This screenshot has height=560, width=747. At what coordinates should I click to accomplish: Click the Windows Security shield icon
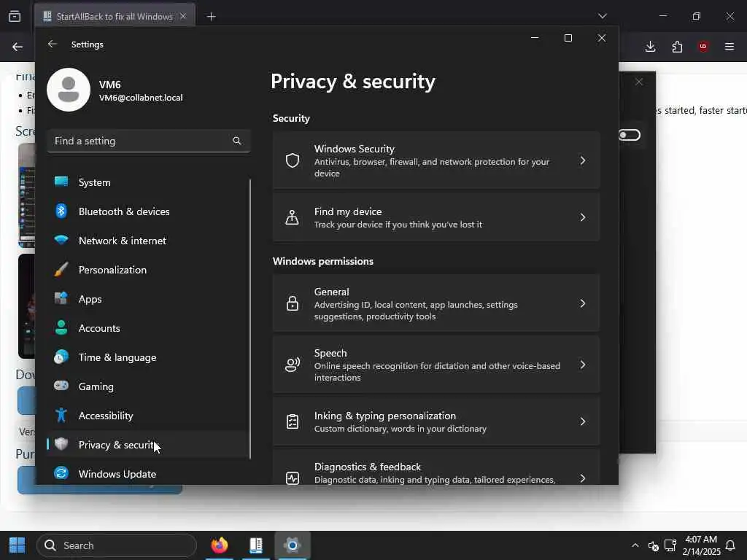coord(292,160)
